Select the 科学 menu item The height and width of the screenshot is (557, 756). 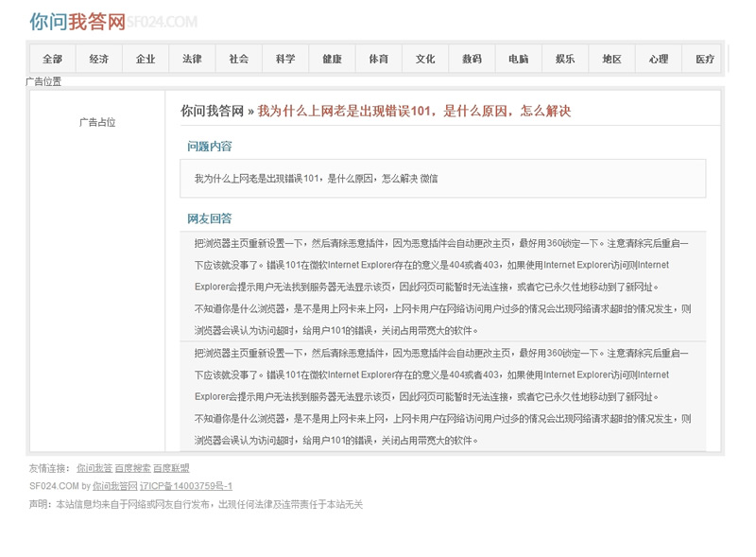click(x=285, y=59)
